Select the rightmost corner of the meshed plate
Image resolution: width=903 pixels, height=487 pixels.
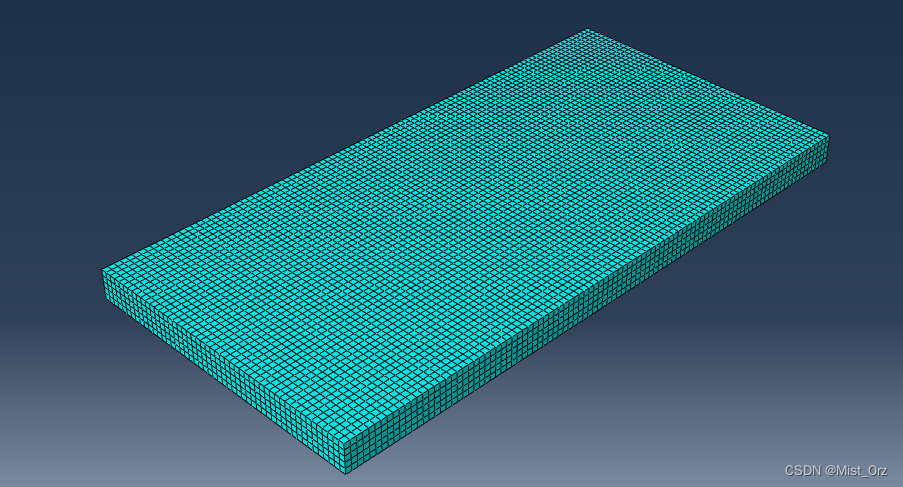(x=828, y=135)
